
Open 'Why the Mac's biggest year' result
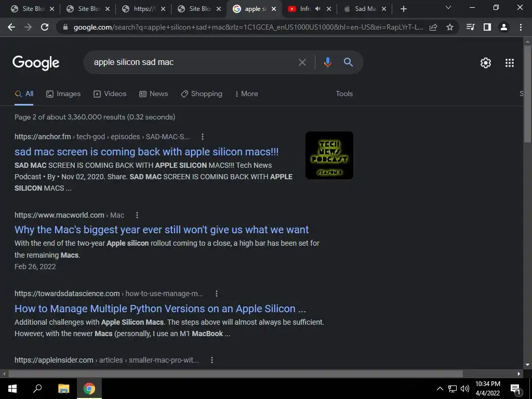pos(162,230)
